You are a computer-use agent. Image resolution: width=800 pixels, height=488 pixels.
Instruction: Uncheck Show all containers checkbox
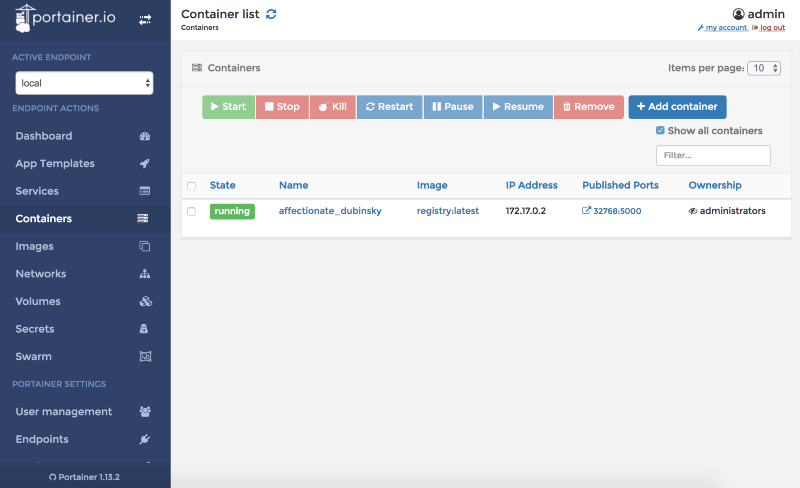pyautogui.click(x=660, y=131)
